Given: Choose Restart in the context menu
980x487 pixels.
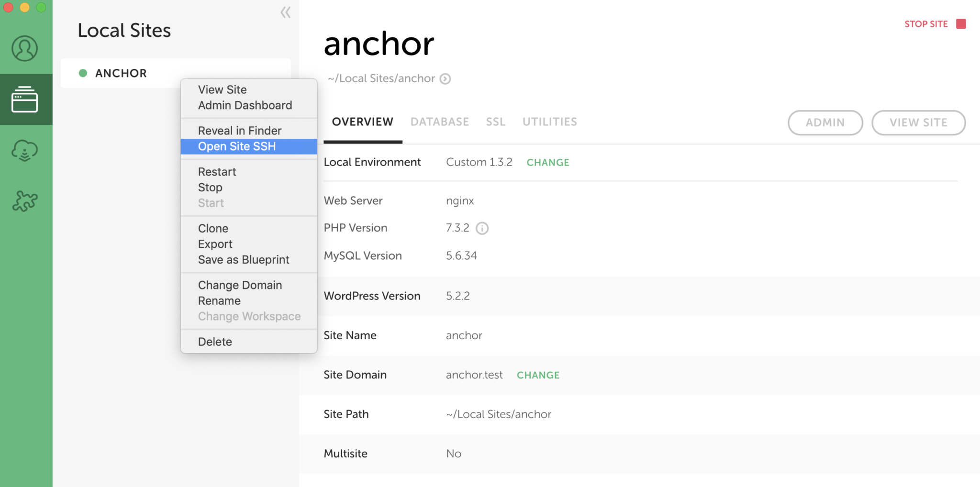Looking at the screenshot, I should pyautogui.click(x=249, y=172).
